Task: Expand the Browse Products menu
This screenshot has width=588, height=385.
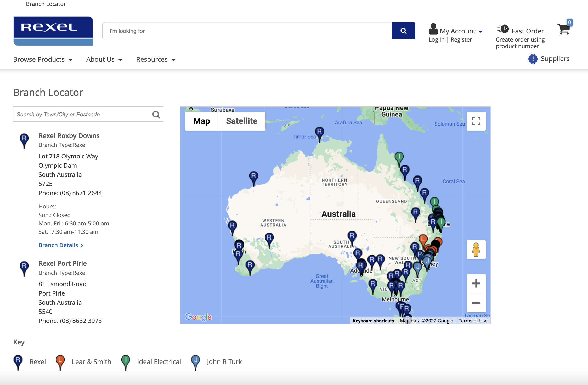Action: coord(43,60)
